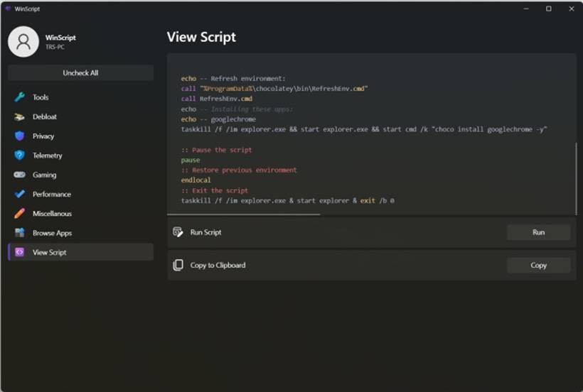Viewport: 583px width, 392px height.
Task: Click the Run Script row icon
Action: click(x=178, y=232)
